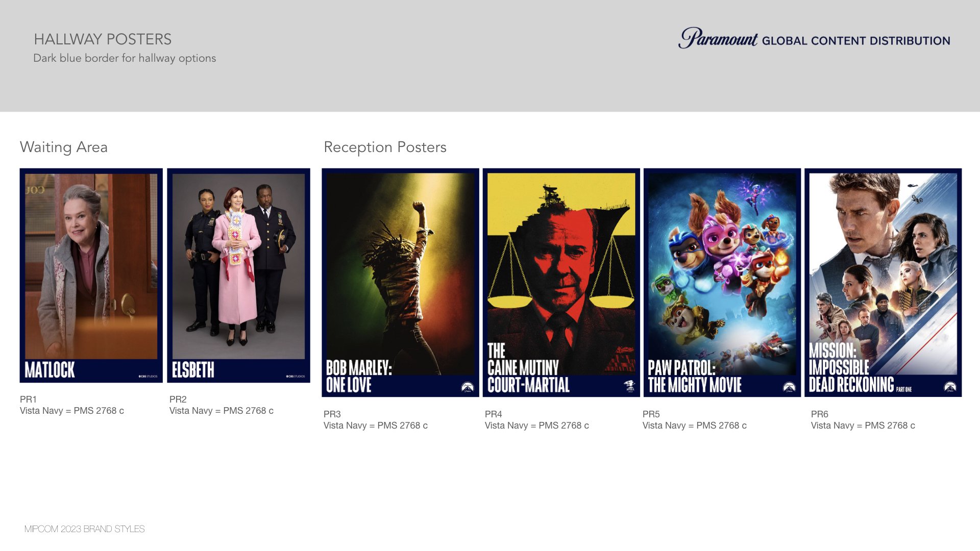The image size is (980, 551).
Task: Click CBS Studios logo on Matlock poster
Action: 148,377
